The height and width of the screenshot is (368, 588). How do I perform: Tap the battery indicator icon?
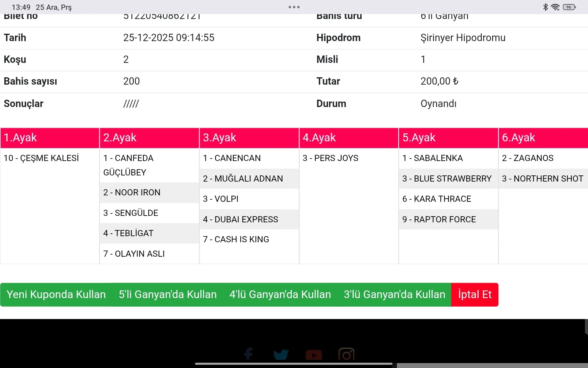pos(569,7)
